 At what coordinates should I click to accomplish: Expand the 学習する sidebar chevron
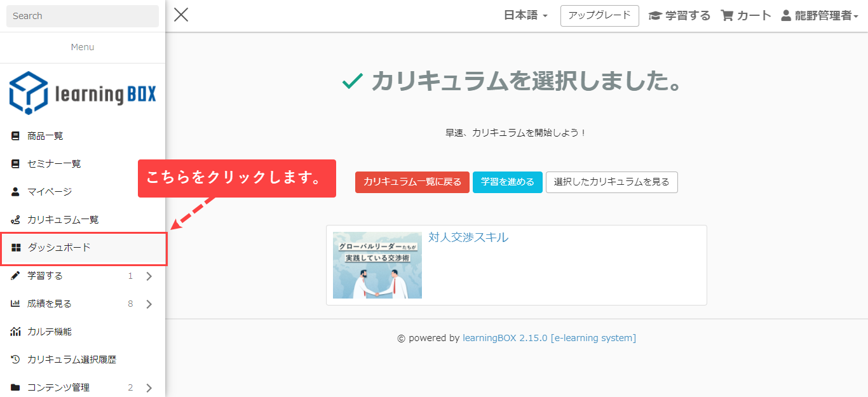[149, 276]
